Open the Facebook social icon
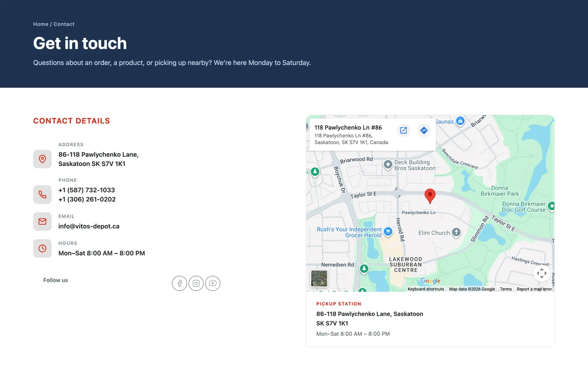 (179, 283)
